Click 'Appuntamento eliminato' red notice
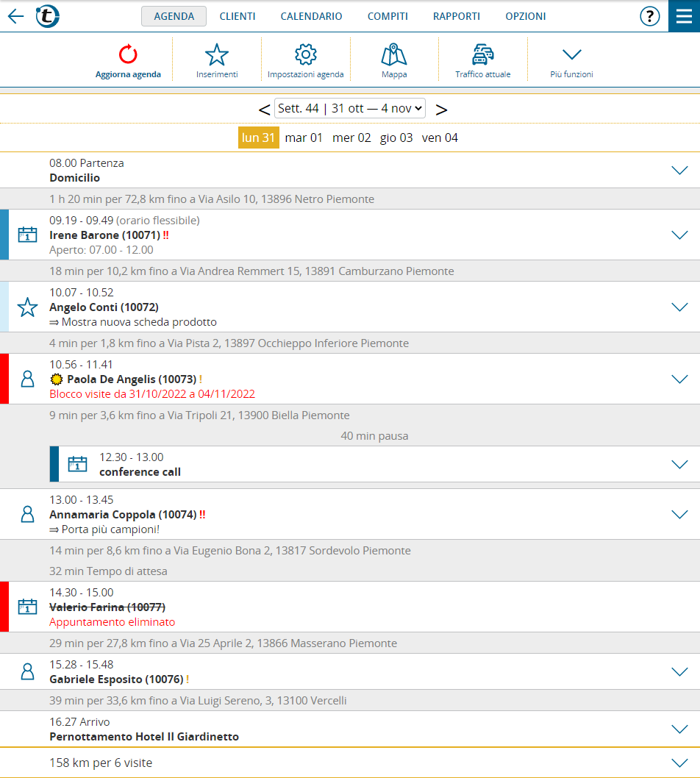 pos(112,622)
